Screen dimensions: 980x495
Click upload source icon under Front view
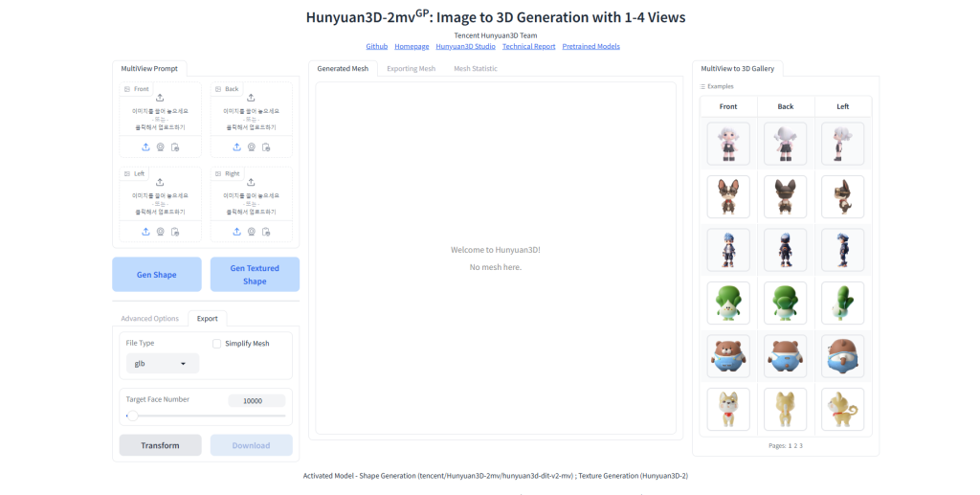(145, 146)
